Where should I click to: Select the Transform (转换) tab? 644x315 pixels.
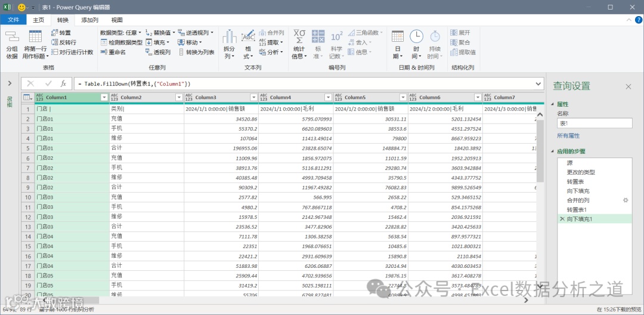pyautogui.click(x=63, y=20)
